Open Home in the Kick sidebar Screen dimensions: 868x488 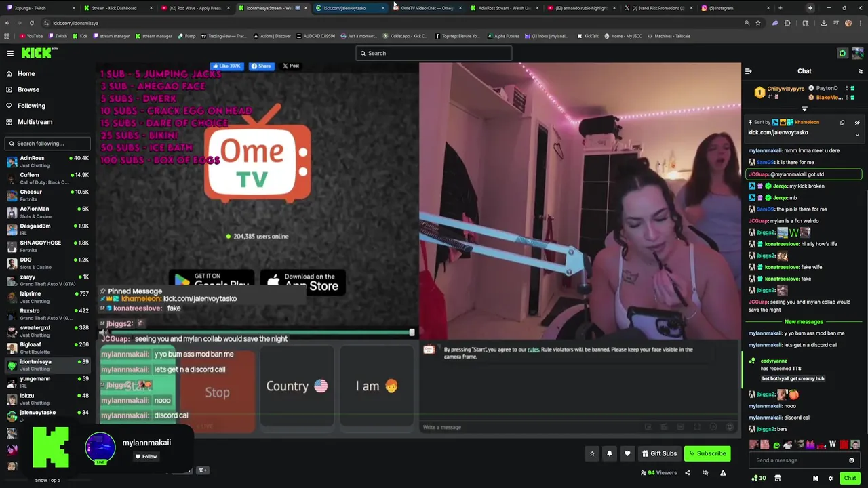[26, 73]
